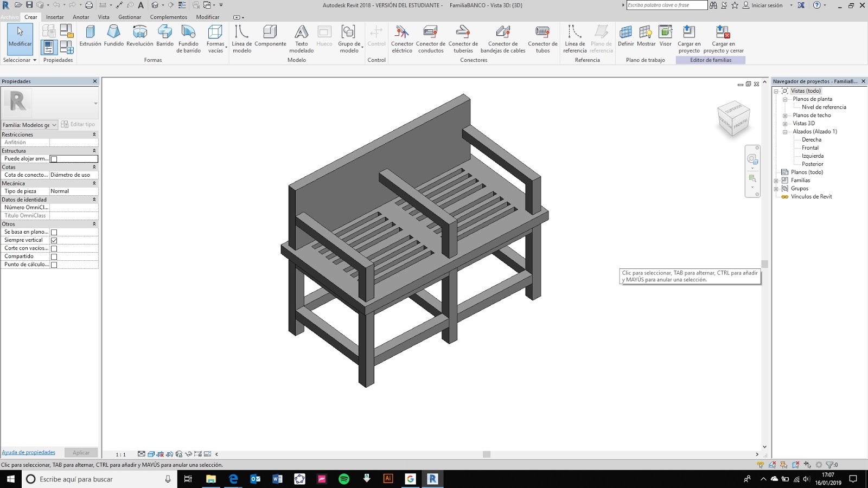Collapse the Alzados (Alzado 1) node
The height and width of the screenshot is (488, 868).
(784, 131)
